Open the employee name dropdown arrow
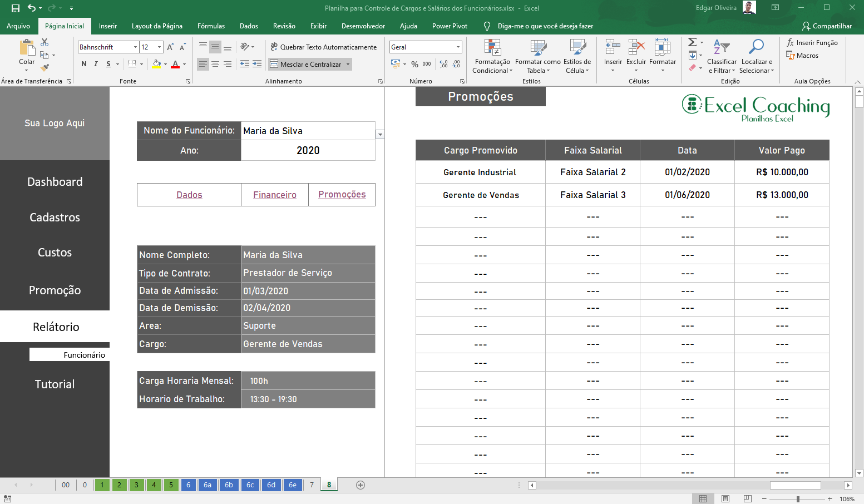The image size is (864, 504). tap(380, 135)
